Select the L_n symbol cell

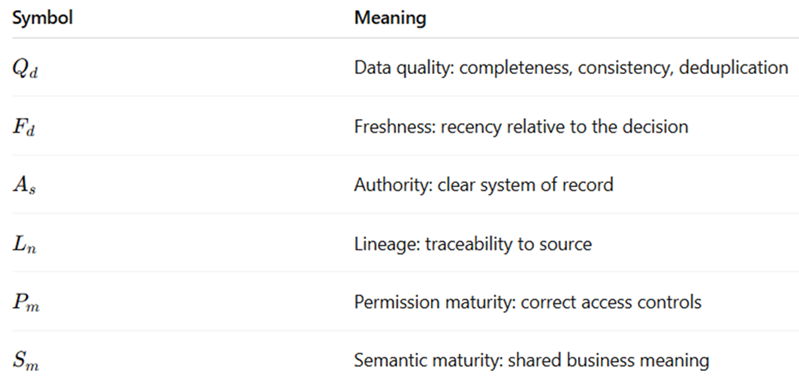[24, 244]
